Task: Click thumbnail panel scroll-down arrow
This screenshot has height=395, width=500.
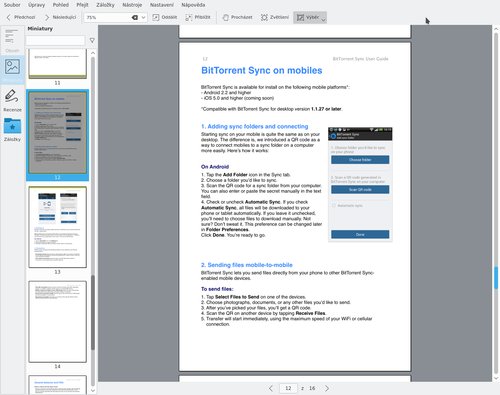Action: click(x=93, y=391)
